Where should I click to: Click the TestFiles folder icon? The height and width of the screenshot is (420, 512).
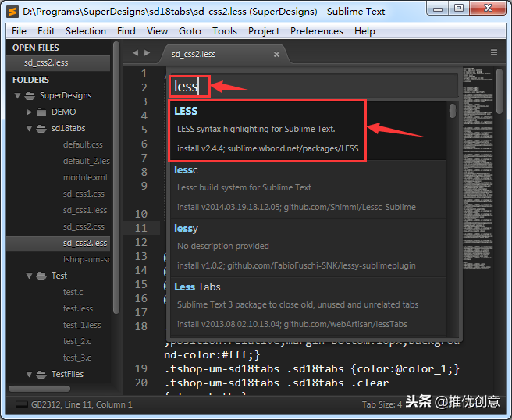pyautogui.click(x=41, y=374)
